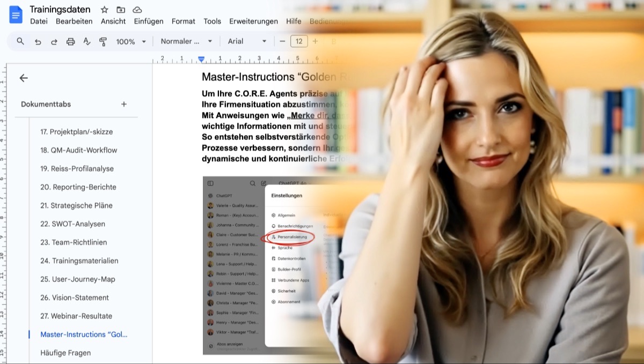This screenshot has height=364, width=644.
Task: Open the Hilfe menu
Action: coord(294,21)
